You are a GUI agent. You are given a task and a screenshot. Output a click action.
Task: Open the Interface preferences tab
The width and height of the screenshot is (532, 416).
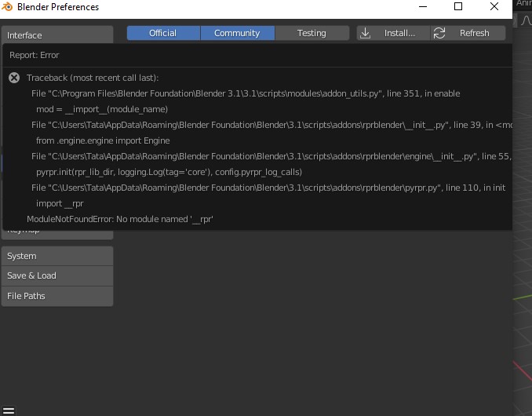tap(57, 35)
